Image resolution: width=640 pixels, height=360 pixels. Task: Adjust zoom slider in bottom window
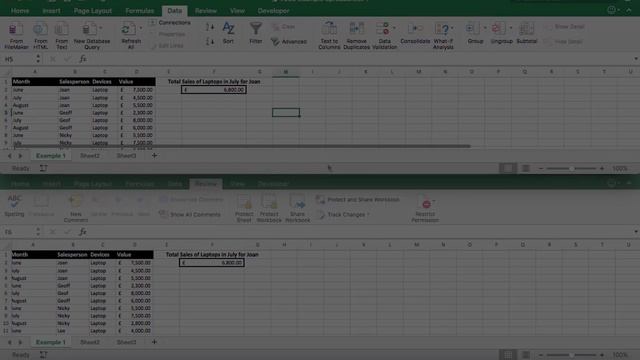click(571, 355)
